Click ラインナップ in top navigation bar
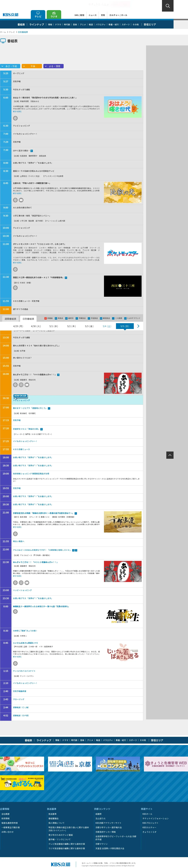 click(x=37, y=25)
